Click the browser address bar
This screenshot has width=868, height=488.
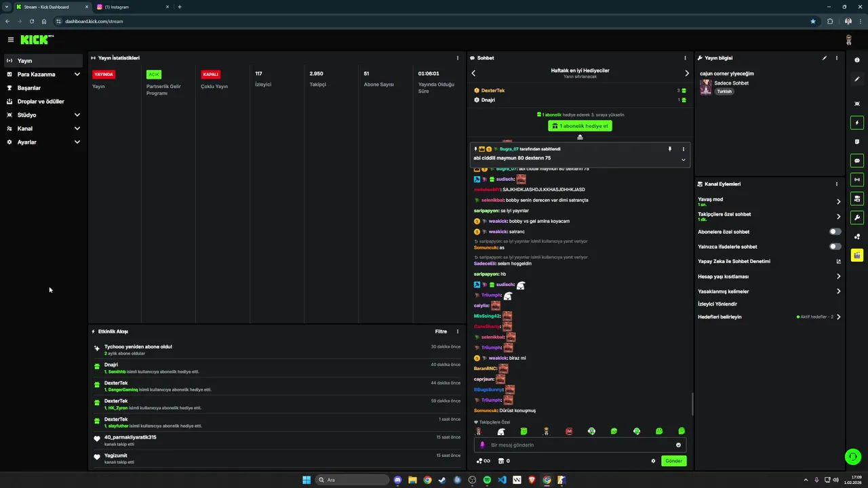click(x=434, y=21)
